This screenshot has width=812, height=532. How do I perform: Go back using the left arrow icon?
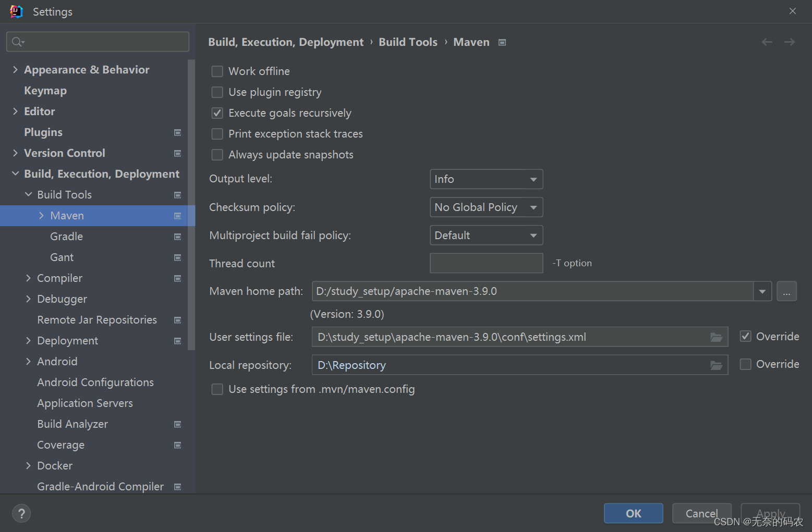[x=767, y=42]
